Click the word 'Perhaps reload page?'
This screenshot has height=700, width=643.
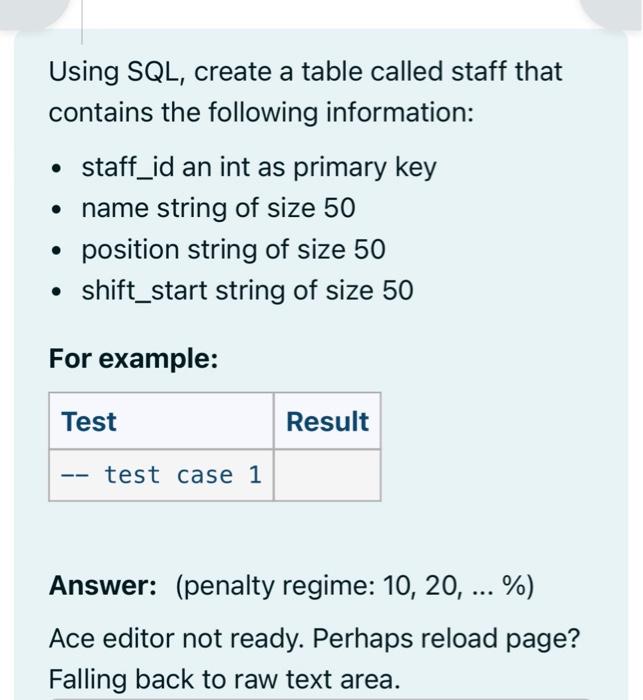[x=446, y=638]
